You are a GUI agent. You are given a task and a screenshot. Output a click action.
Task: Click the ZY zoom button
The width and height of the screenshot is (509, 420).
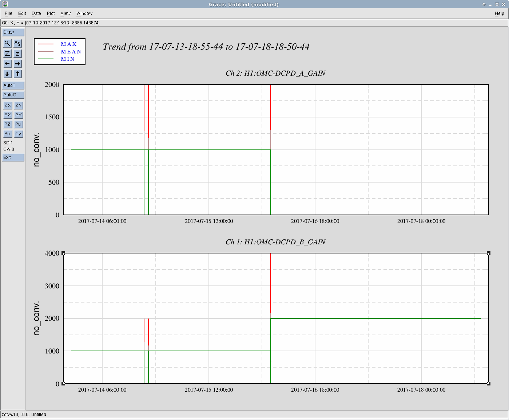click(19, 105)
